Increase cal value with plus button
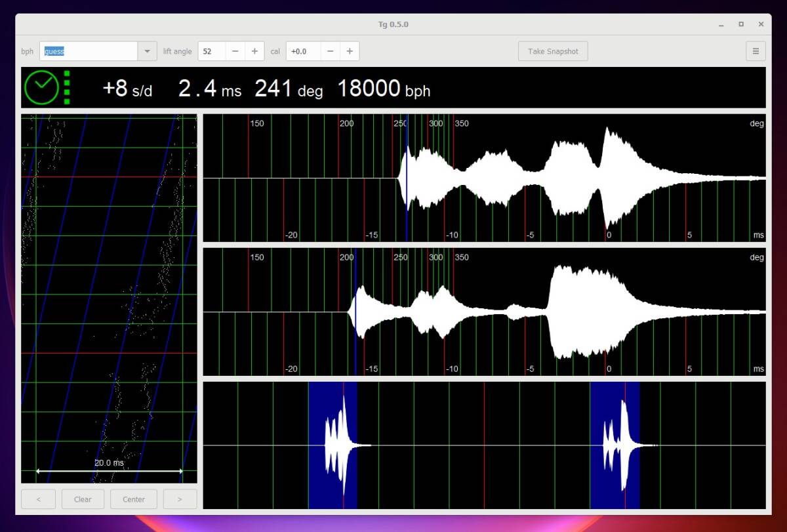This screenshot has width=787, height=532. click(350, 51)
